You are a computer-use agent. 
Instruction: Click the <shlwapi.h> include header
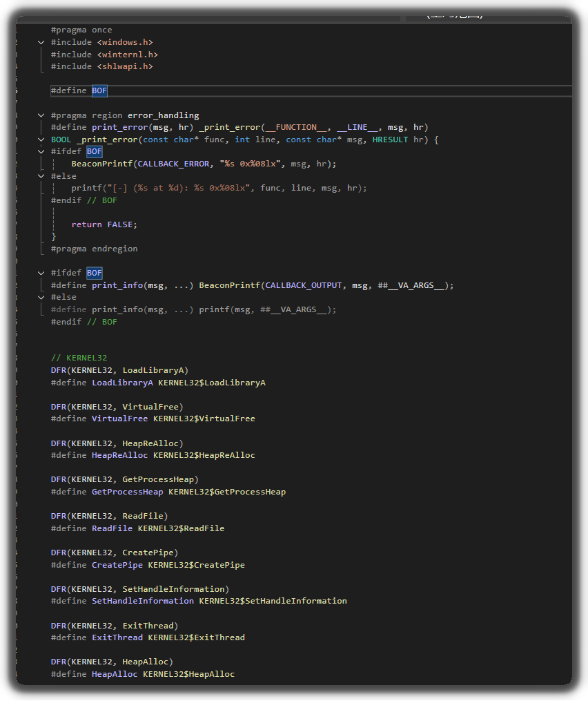tap(125, 66)
